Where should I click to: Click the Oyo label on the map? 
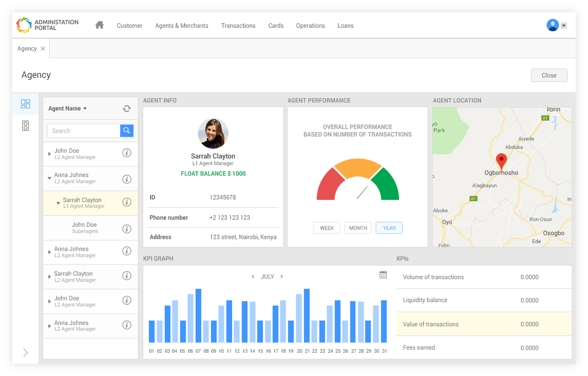click(x=447, y=222)
